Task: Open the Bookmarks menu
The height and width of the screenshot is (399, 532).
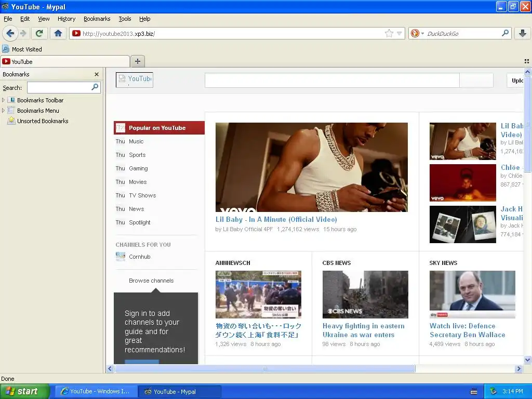Action: pyautogui.click(x=97, y=19)
